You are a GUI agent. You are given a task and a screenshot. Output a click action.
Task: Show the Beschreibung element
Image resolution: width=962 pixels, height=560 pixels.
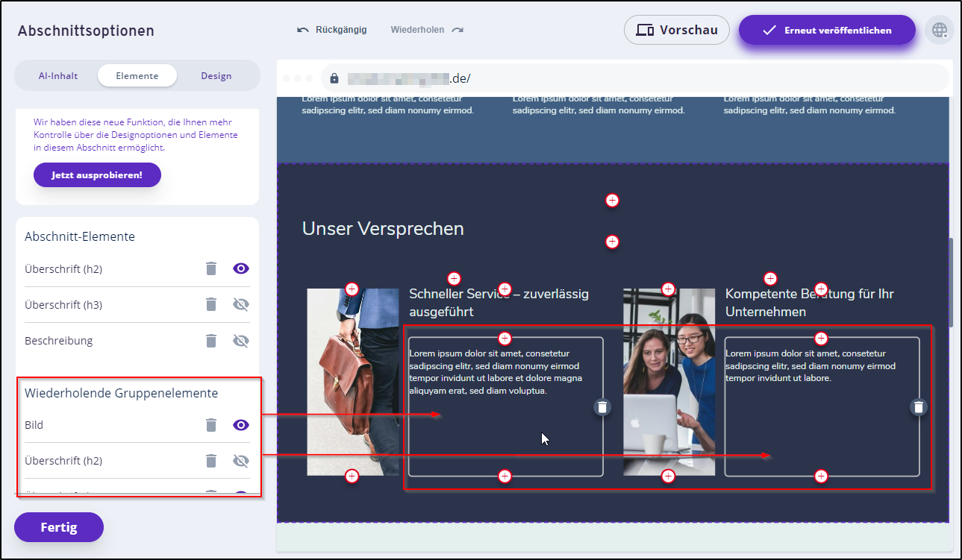coord(240,341)
